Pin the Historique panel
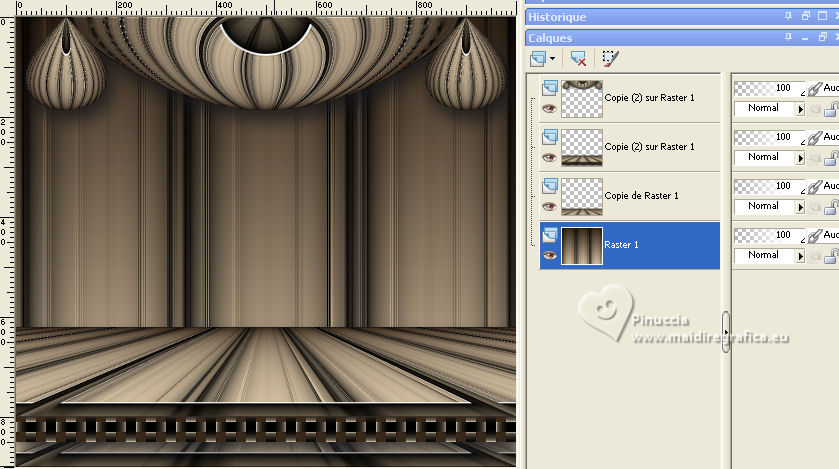This screenshot has width=839, height=469. [x=788, y=17]
